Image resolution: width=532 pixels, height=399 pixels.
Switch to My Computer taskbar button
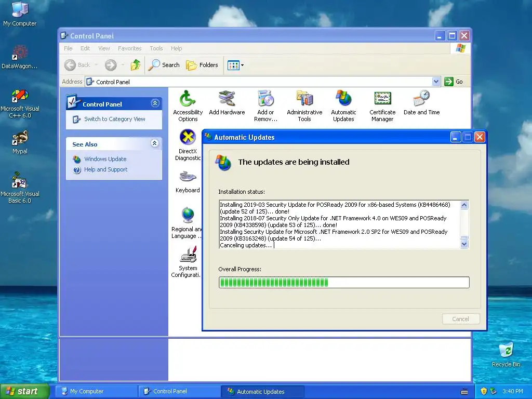(96, 391)
